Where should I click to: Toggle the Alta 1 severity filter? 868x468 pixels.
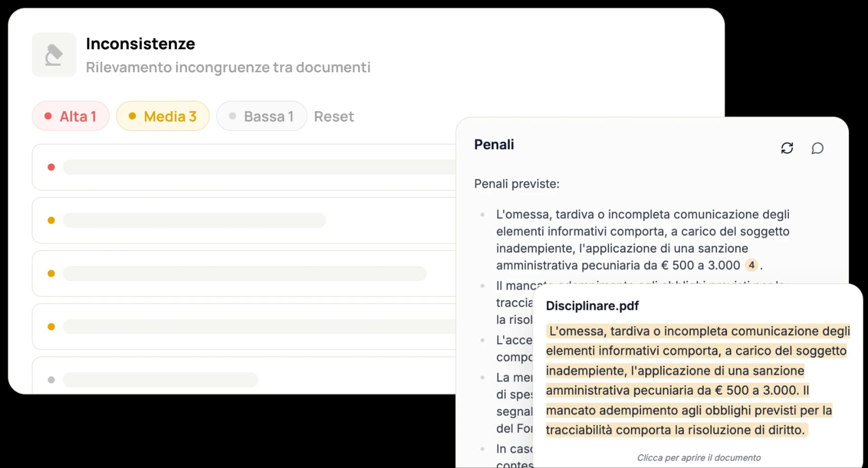click(71, 116)
